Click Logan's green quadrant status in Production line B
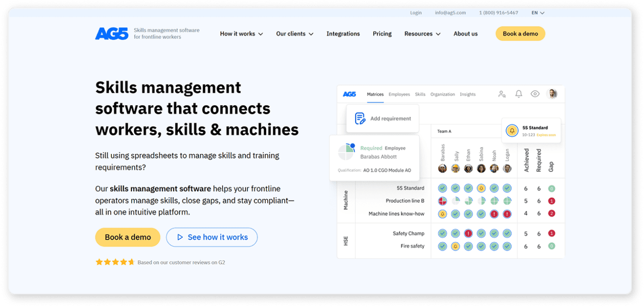This screenshot has width=644, height=307. pos(507,201)
